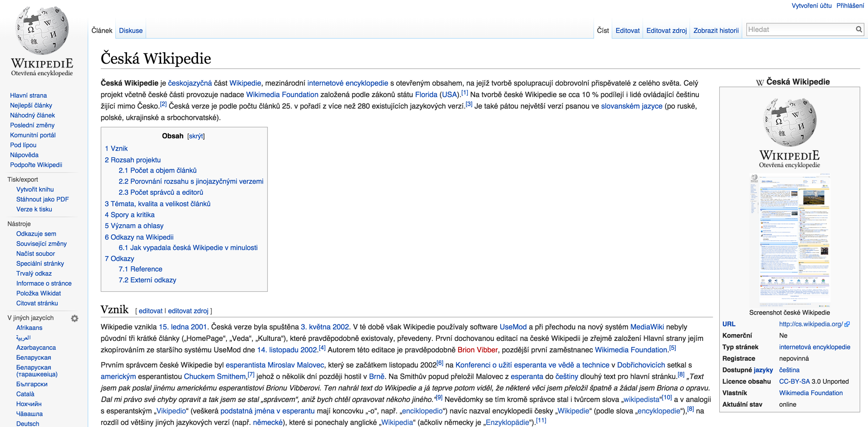The width and height of the screenshot is (868, 427).
Task: Open Položka Wikidat
Action: click(x=39, y=293)
